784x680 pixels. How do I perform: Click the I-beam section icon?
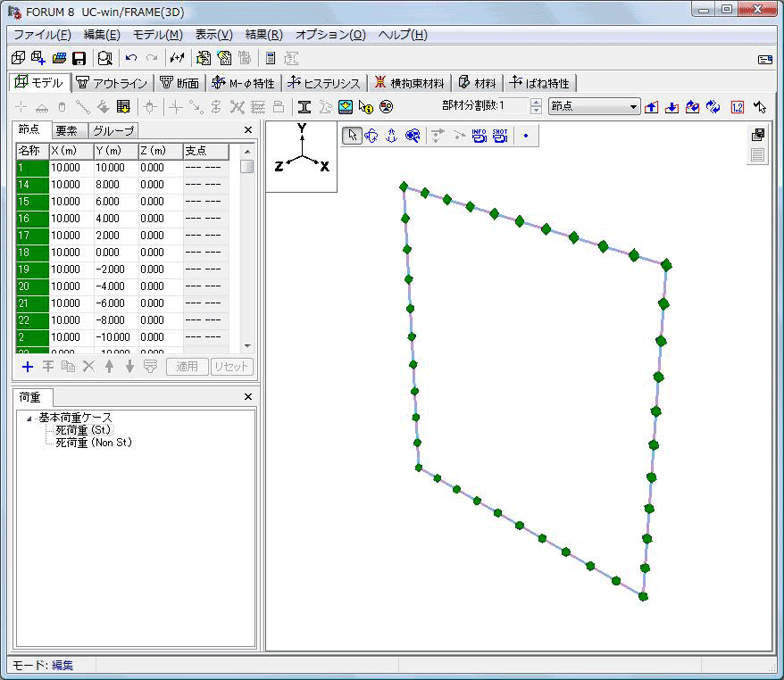pos(304,107)
